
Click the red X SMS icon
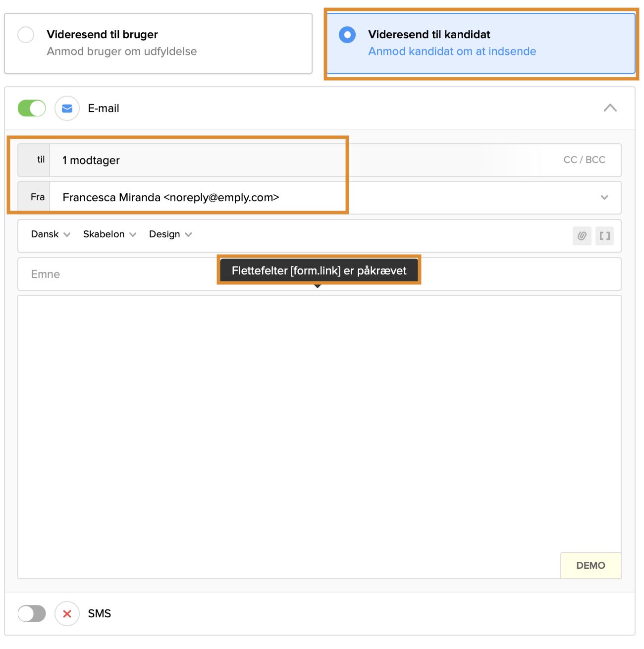[67, 614]
